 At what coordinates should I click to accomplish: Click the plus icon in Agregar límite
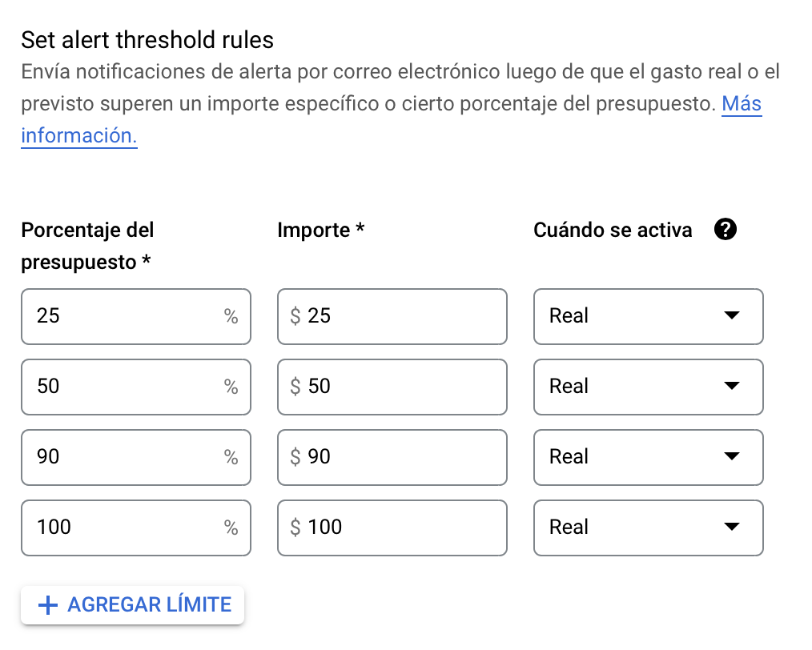pyautogui.click(x=48, y=605)
